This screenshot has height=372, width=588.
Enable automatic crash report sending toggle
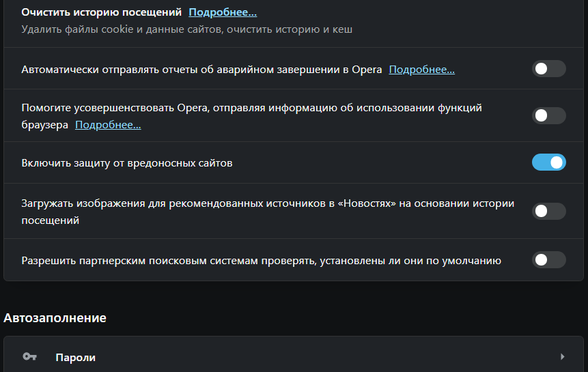pos(548,68)
